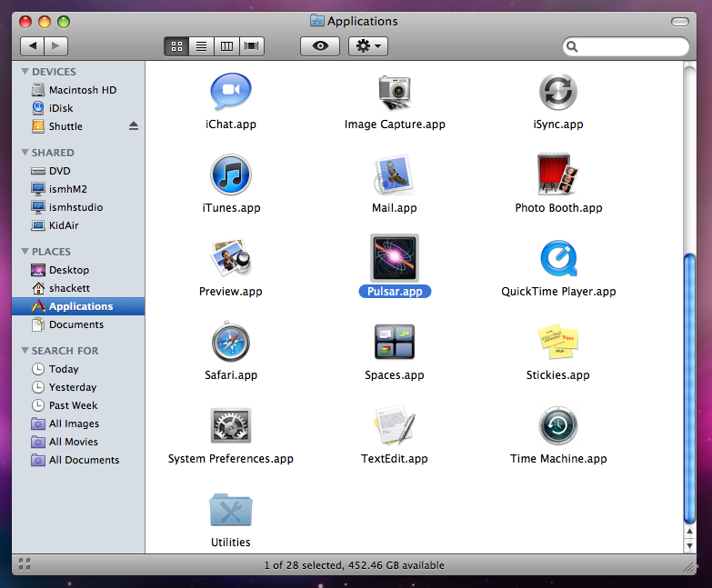
Task: Switch to list view
Action: pyautogui.click(x=202, y=45)
